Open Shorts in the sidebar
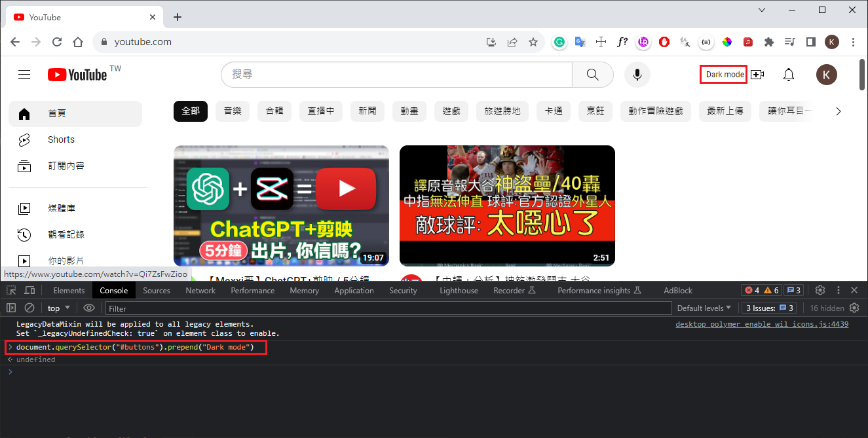Image resolution: width=868 pixels, height=438 pixels. (61, 139)
